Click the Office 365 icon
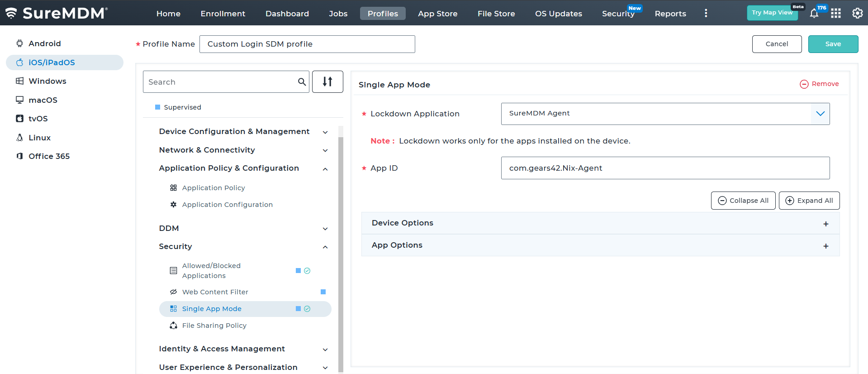 tap(19, 156)
